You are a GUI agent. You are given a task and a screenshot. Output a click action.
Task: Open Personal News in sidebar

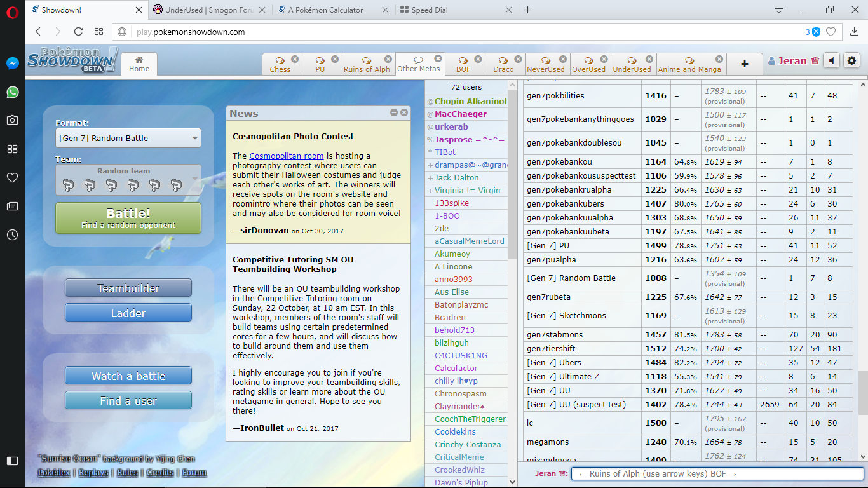(12, 207)
